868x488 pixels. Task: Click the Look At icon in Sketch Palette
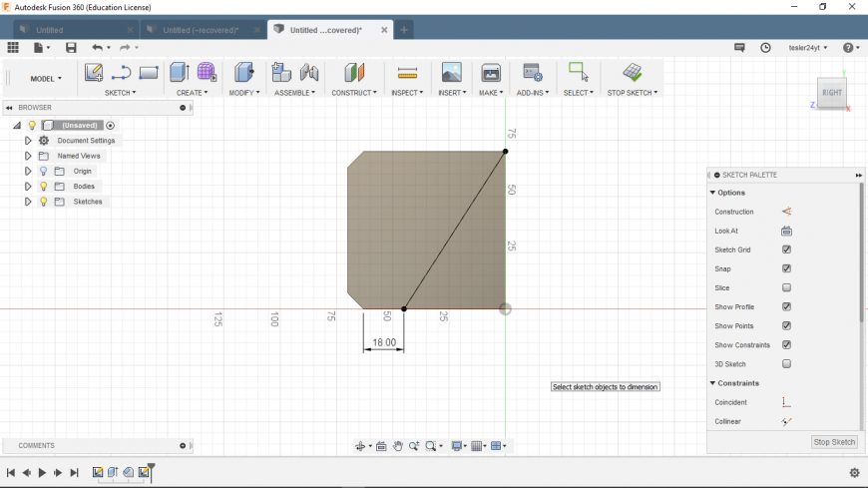pos(786,231)
